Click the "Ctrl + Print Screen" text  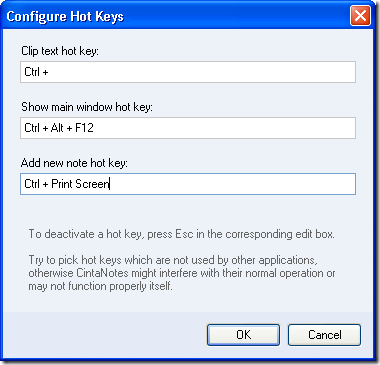pos(67,184)
